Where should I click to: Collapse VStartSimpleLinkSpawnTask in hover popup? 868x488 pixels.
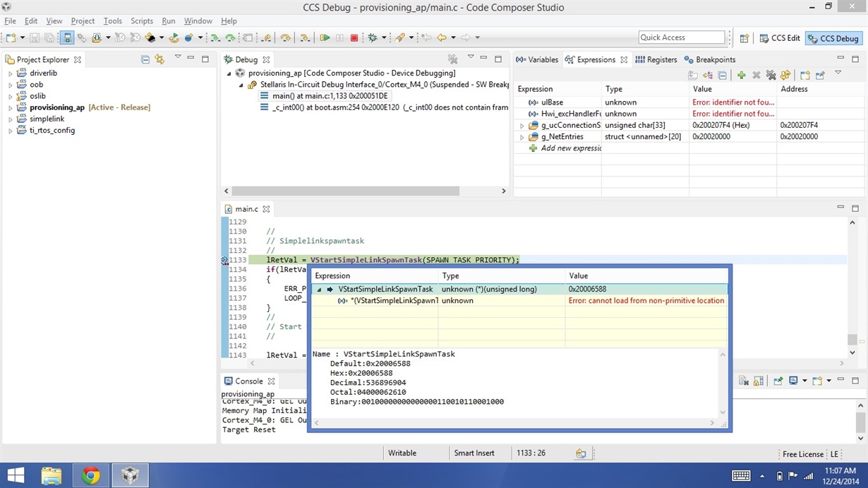point(319,289)
